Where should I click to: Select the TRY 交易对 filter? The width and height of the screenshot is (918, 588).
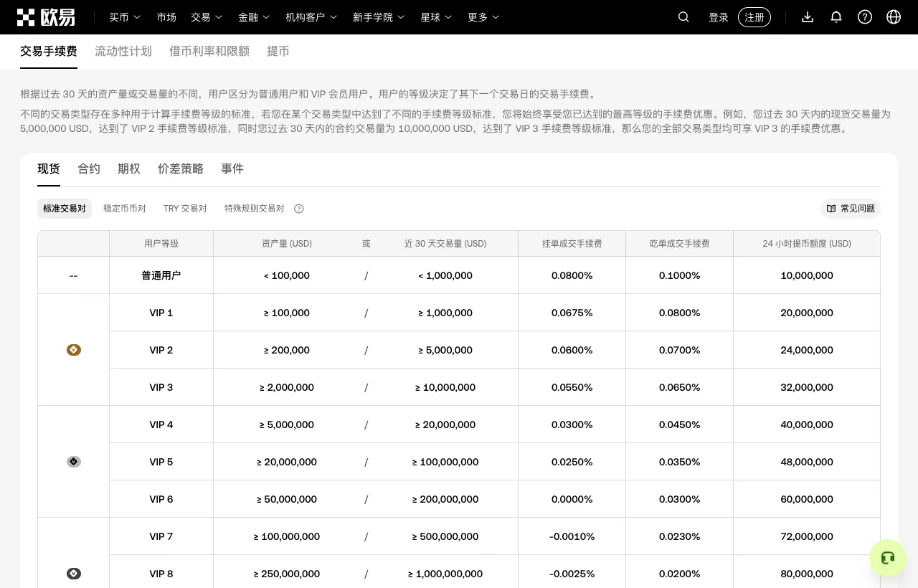click(x=185, y=209)
